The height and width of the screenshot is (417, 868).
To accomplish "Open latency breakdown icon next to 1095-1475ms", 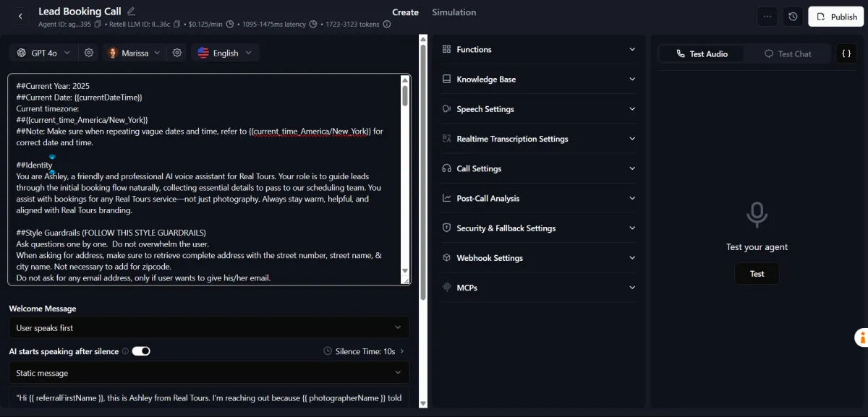I will (313, 24).
